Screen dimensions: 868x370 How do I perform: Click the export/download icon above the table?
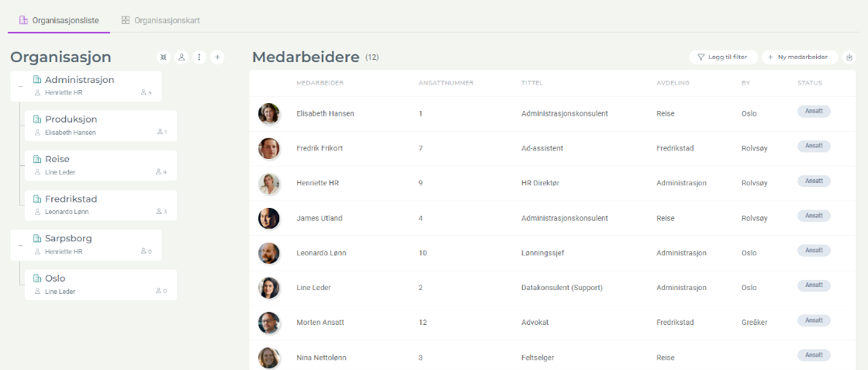(849, 57)
